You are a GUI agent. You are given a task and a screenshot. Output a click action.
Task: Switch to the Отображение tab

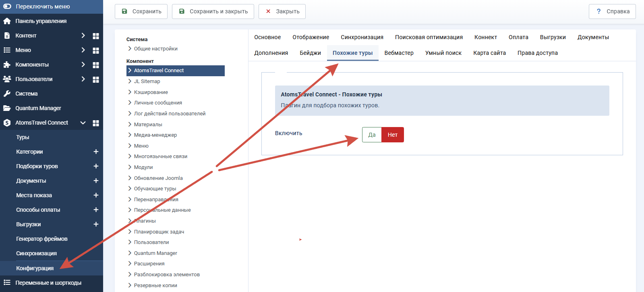click(311, 37)
